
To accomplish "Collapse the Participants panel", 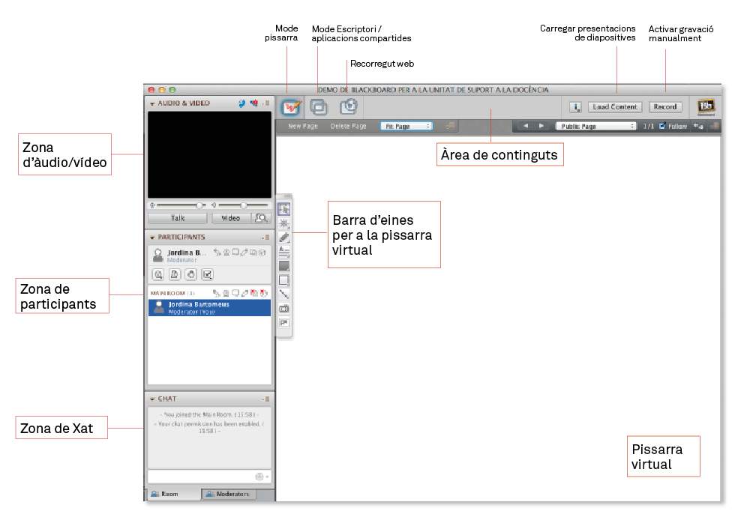I will [x=152, y=238].
